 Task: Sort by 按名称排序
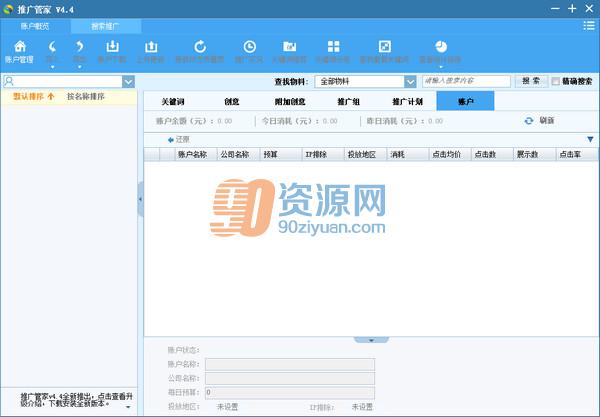click(85, 96)
